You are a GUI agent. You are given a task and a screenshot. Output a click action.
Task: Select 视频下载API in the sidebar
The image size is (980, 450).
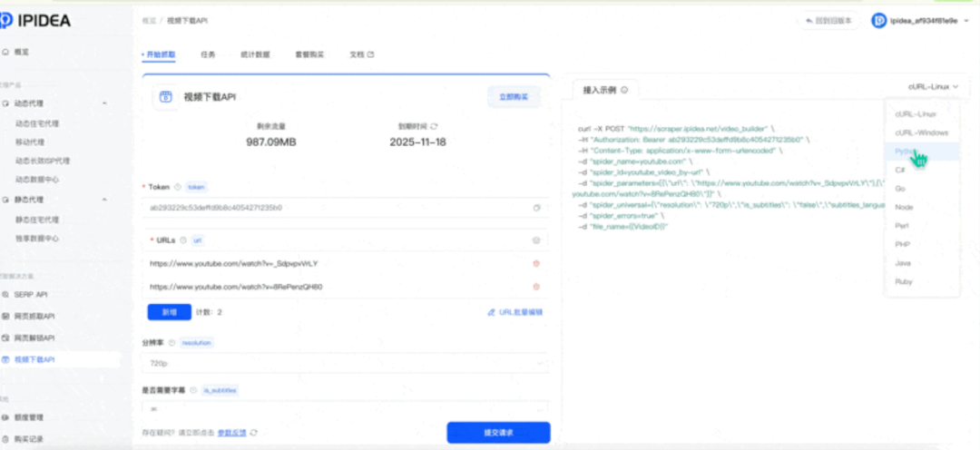point(34,359)
